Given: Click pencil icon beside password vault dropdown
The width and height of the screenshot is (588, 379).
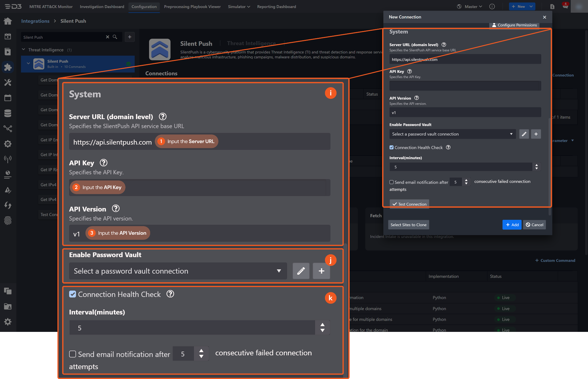Looking at the screenshot, I should [524, 134].
